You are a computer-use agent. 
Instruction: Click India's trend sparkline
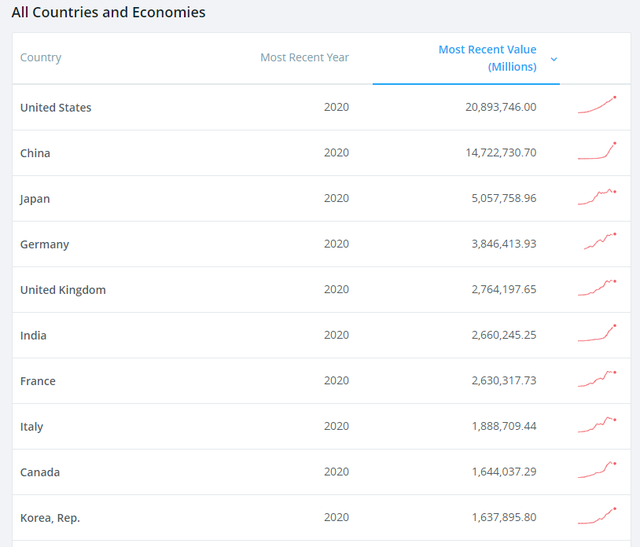(x=597, y=333)
